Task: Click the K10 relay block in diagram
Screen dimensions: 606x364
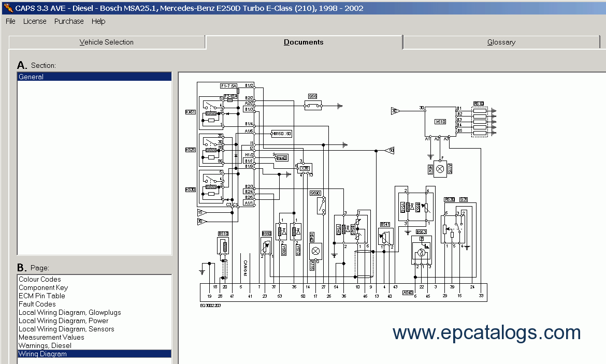Action: 440,121
